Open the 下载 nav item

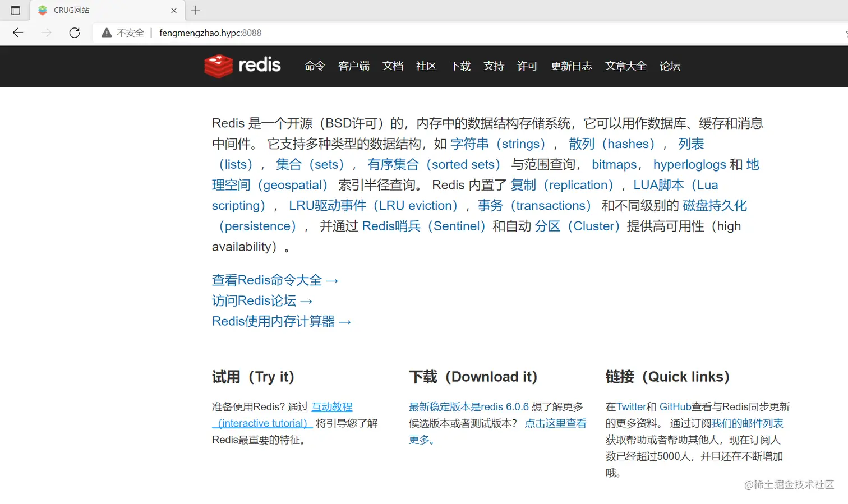(x=460, y=66)
